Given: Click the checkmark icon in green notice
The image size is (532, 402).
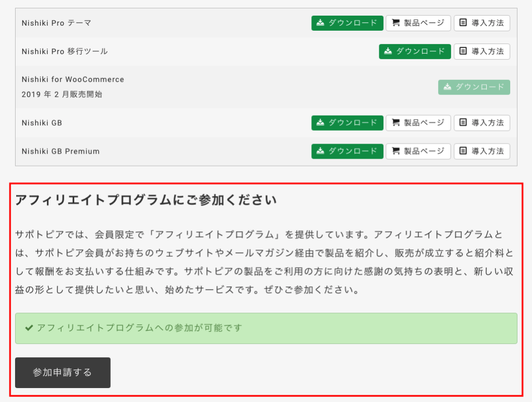Looking at the screenshot, I should [29, 328].
